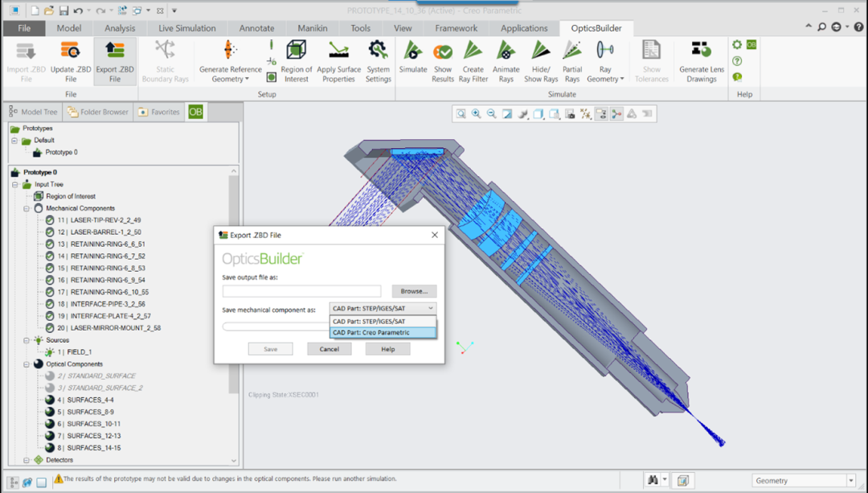
Task: Click the Save output file path field
Action: pyautogui.click(x=301, y=291)
